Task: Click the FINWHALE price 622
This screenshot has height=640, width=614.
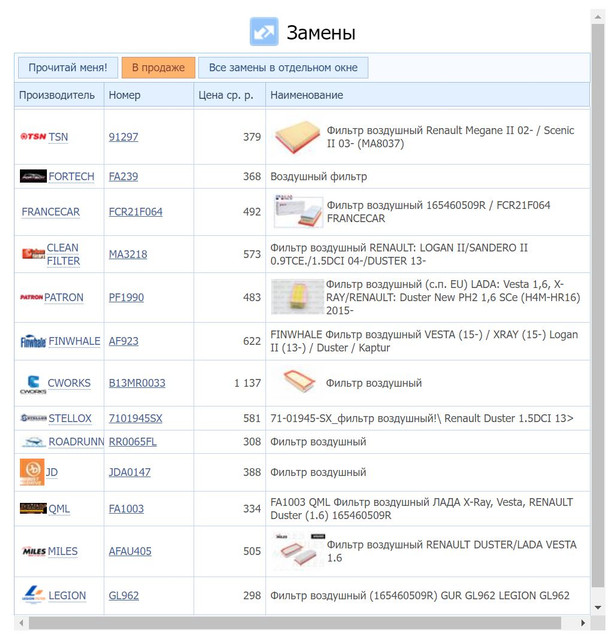Action: pos(252,341)
